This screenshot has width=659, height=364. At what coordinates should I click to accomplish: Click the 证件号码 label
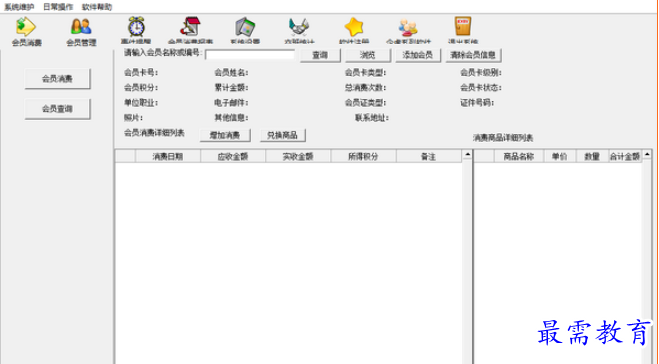(x=477, y=103)
